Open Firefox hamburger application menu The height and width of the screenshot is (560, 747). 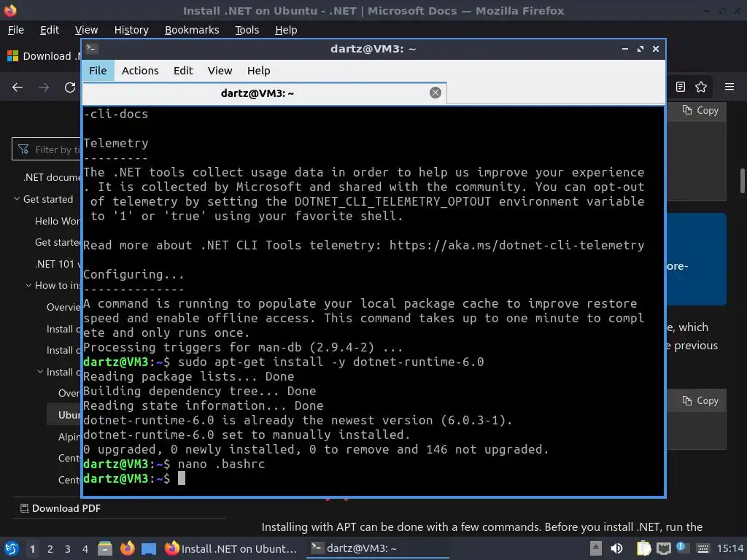[729, 87]
